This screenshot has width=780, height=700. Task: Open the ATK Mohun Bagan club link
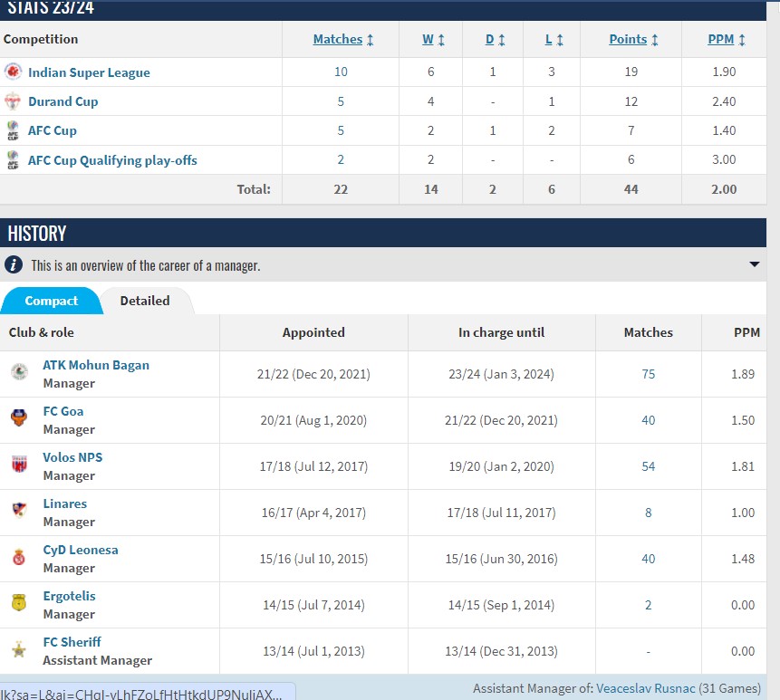click(96, 365)
